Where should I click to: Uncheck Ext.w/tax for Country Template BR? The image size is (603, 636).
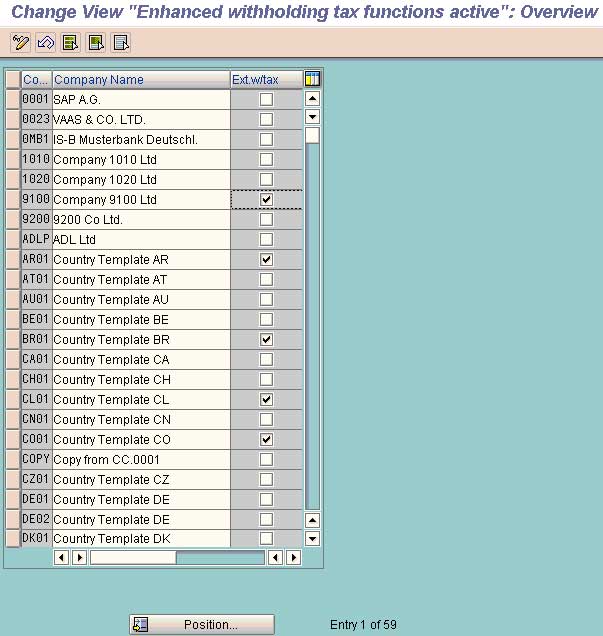[x=266, y=339]
